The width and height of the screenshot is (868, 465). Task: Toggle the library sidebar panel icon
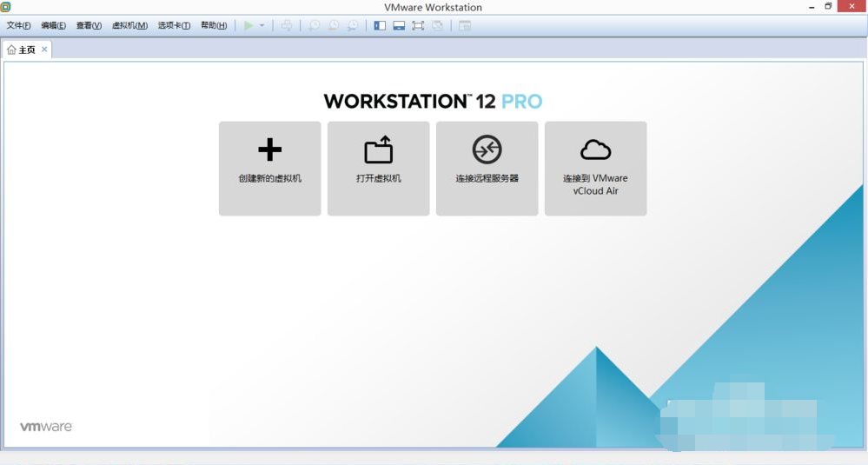point(380,25)
